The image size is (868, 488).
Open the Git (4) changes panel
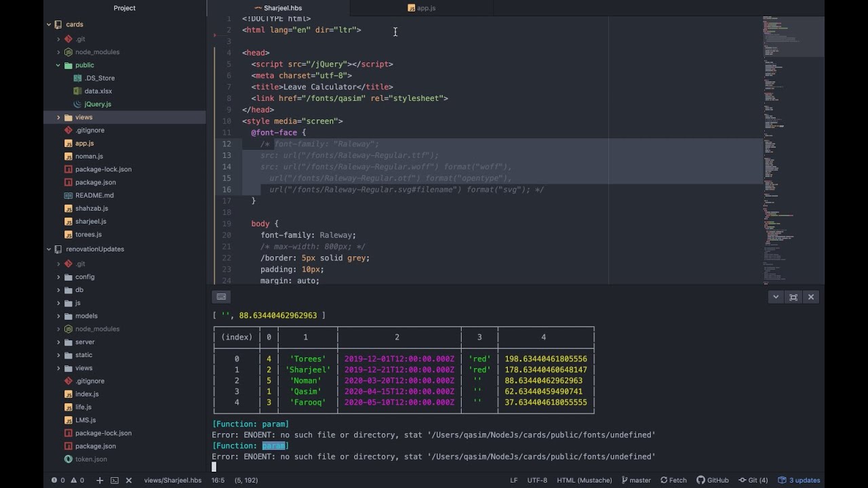point(753,480)
